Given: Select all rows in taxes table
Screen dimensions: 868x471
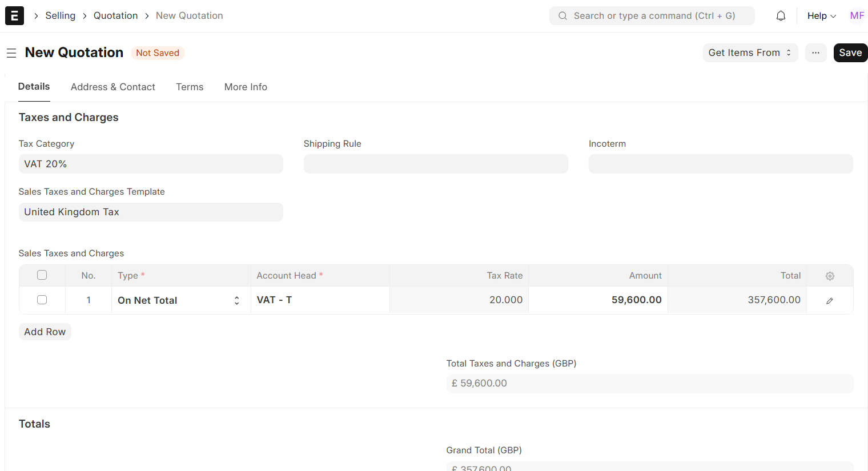Looking at the screenshot, I should click(42, 275).
